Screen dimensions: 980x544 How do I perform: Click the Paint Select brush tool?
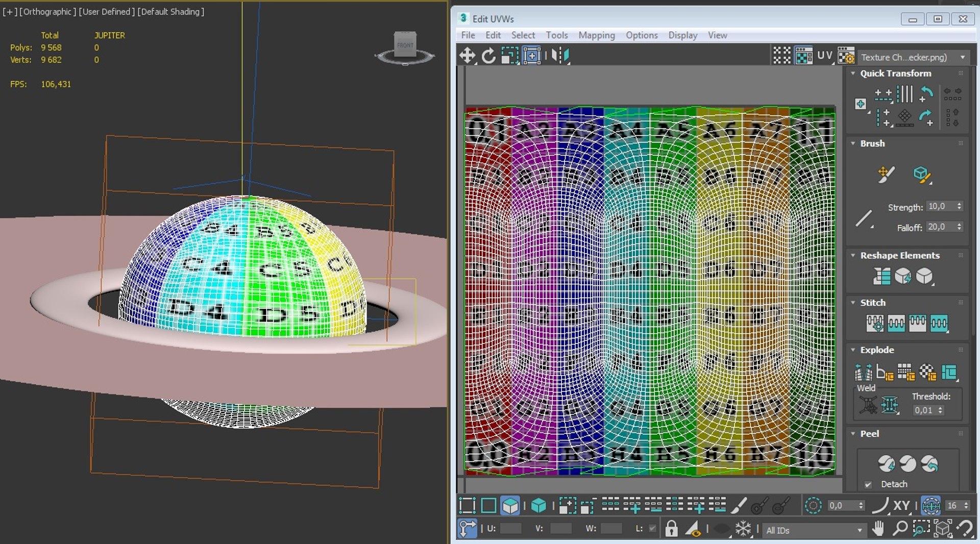739,505
